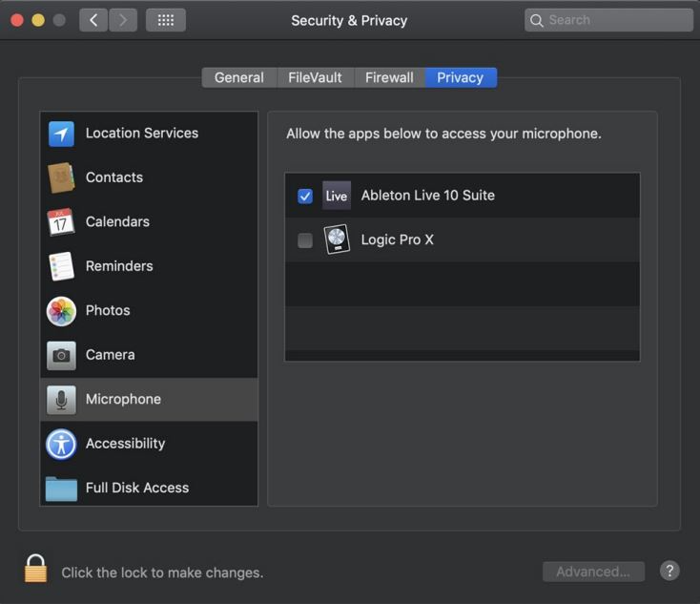Viewport: 700px width, 604px height.
Task: Enable Logic Pro X microphone access checkbox
Action: click(305, 240)
